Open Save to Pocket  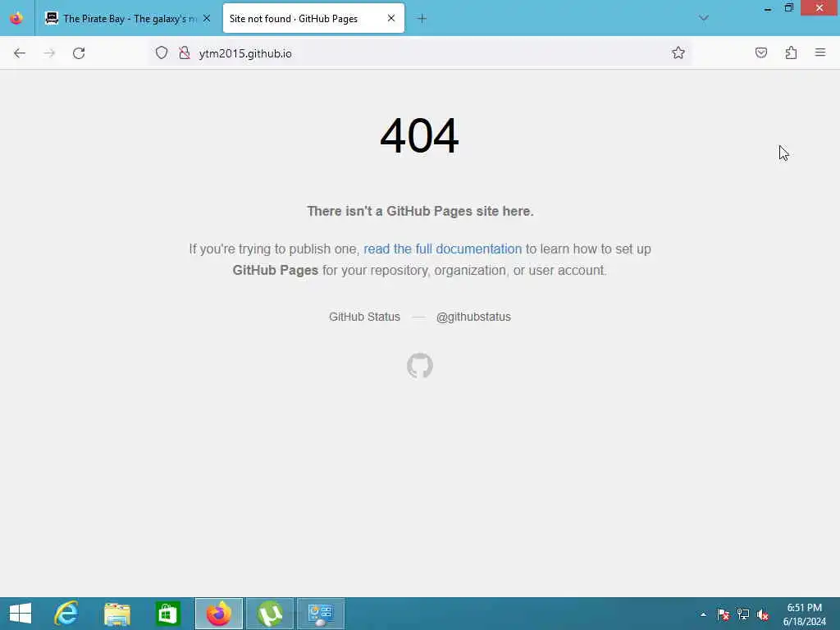point(760,52)
